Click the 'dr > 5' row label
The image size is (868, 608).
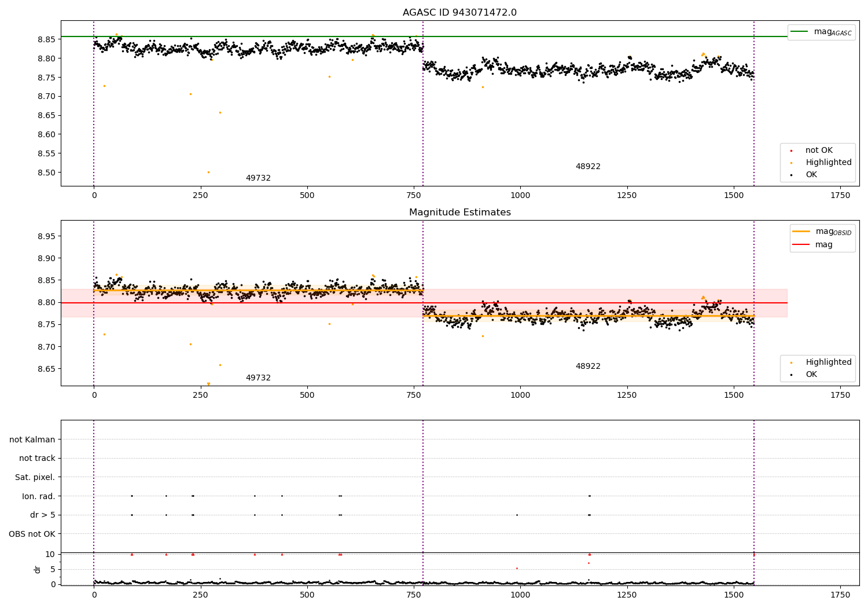43,515
